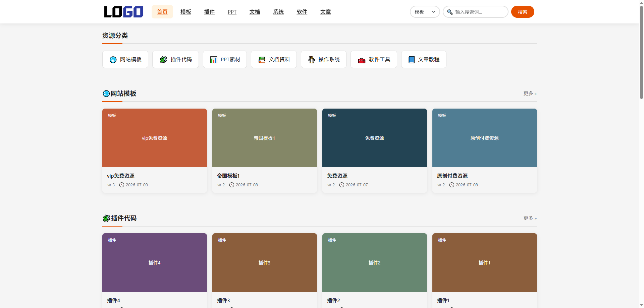Open the steel blue 原创付费资源 thumbnail
The width and height of the screenshot is (644, 308).
click(x=485, y=138)
